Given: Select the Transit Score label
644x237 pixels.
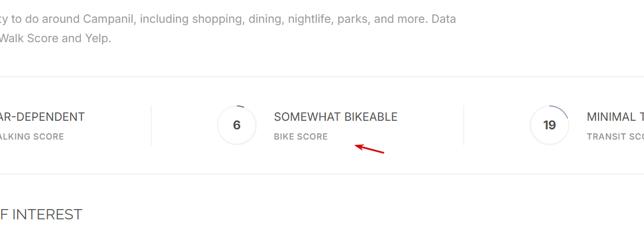Looking at the screenshot, I should [615, 137].
